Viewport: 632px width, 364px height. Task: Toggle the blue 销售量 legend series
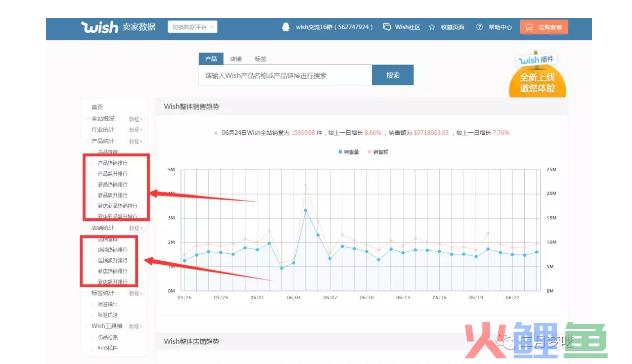pyautogui.click(x=349, y=152)
